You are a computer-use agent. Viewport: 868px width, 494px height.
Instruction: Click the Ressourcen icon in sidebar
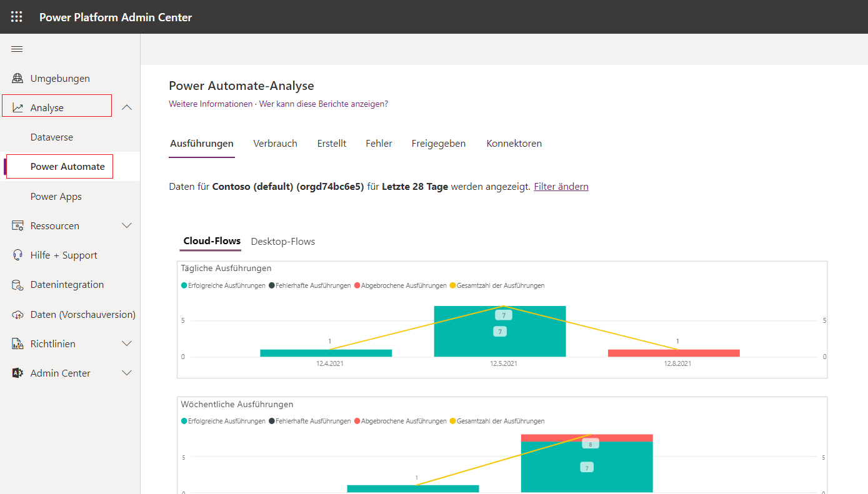17,226
